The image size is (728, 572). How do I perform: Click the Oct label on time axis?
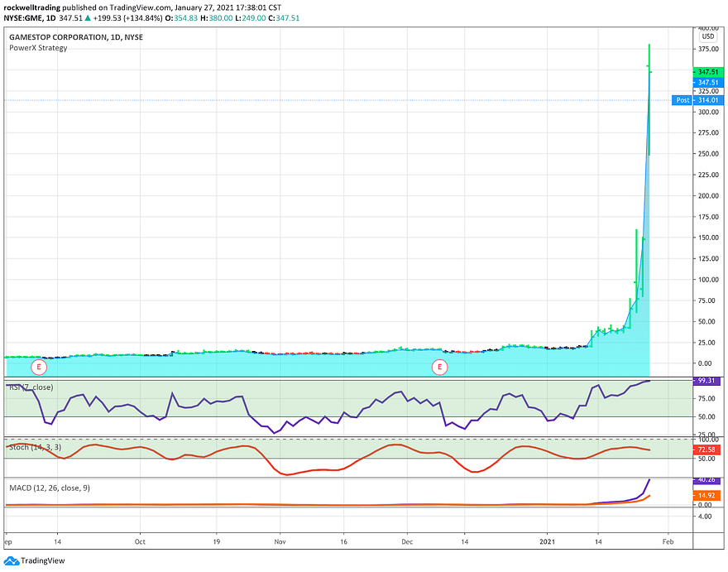(140, 542)
